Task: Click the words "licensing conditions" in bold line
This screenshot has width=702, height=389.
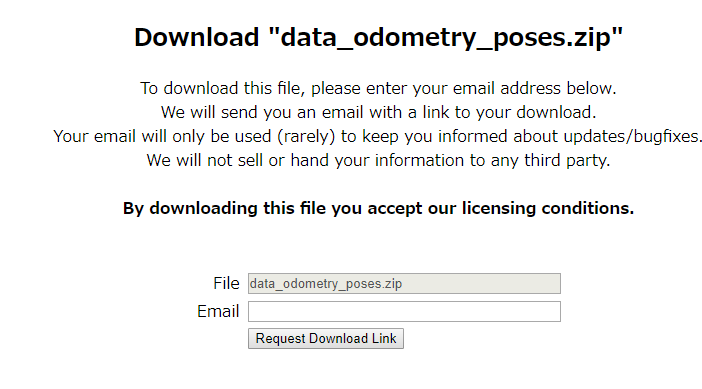Action: tap(548, 208)
